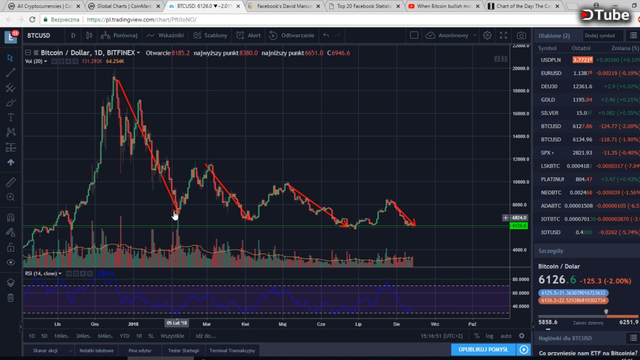The height and width of the screenshot is (360, 640).
Task: Select the YTD time range
Action: 124,336
